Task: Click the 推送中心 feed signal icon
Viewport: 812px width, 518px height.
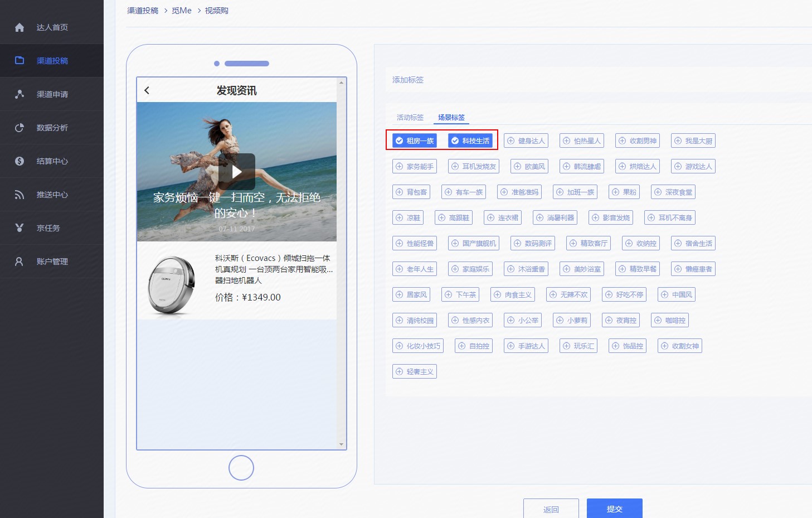Action: click(x=20, y=195)
